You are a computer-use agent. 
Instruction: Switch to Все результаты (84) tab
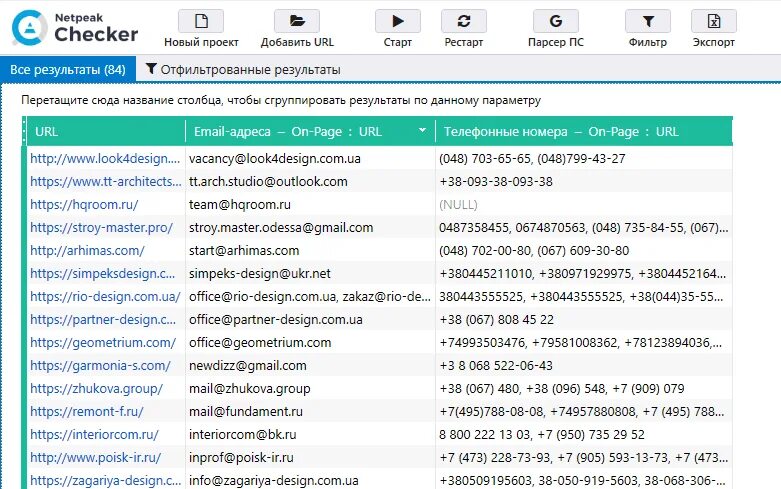point(68,69)
